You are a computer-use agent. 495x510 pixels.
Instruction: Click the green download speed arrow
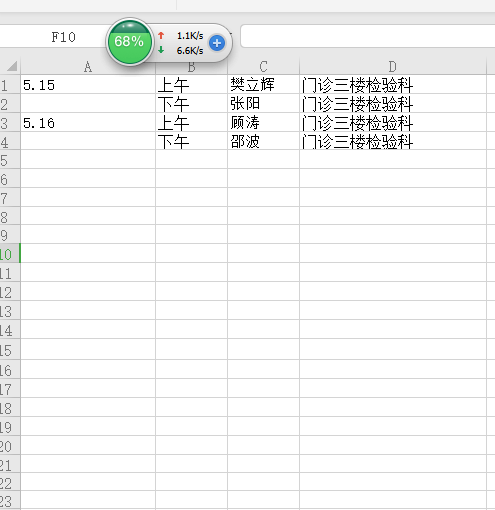[x=161, y=50]
